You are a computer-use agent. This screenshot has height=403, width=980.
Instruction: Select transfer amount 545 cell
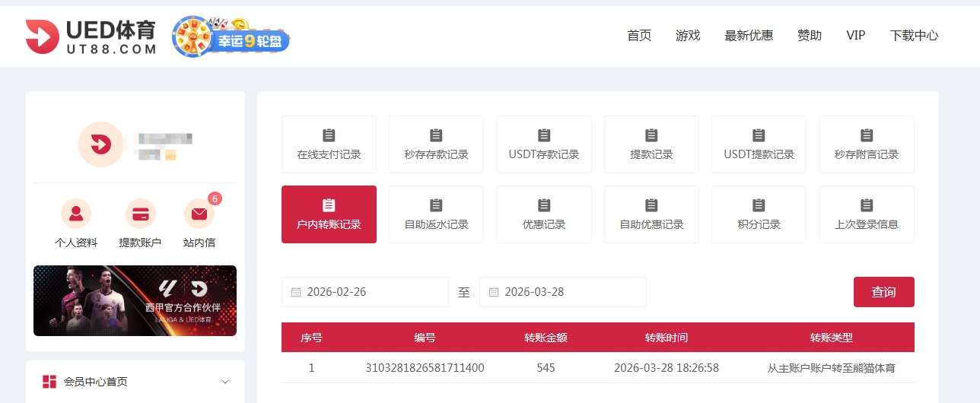546,368
